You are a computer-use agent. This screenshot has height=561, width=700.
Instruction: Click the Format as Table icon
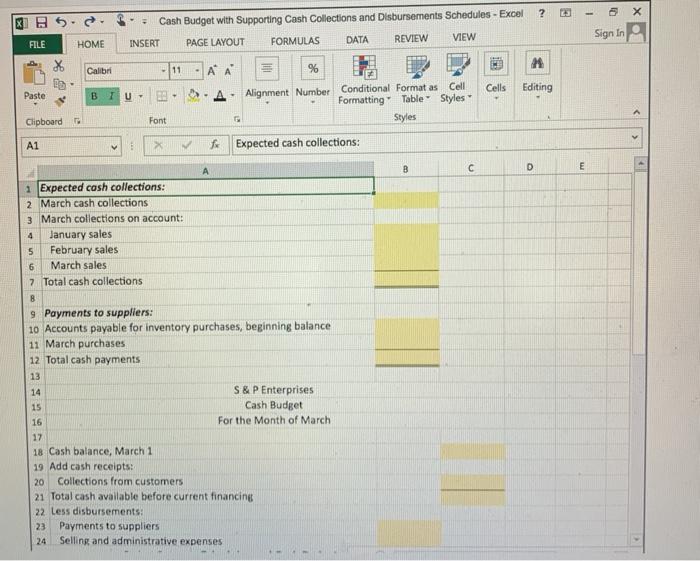pos(417,66)
